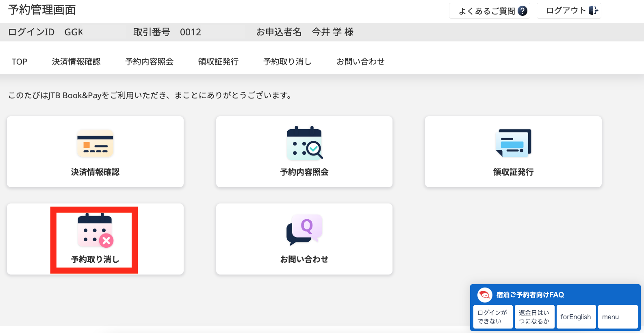Screen dimensions: 644x333
Task: Click the 予約管理画面 page title
Action: click(42, 10)
